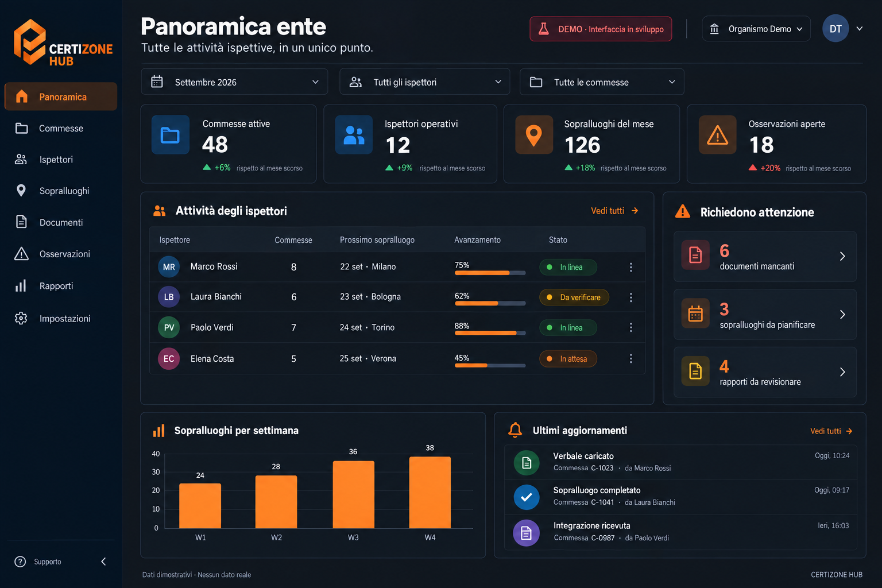Open the Tutti gli ispettori dropdown
The image size is (882, 588).
coord(425,82)
